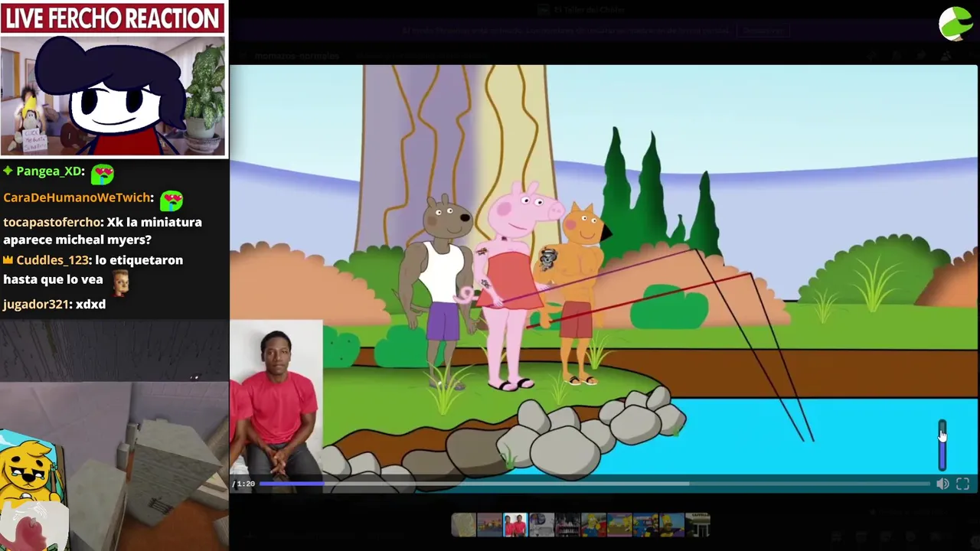
Task: Open the Cuddles_123 chat username
Action: 53,260
